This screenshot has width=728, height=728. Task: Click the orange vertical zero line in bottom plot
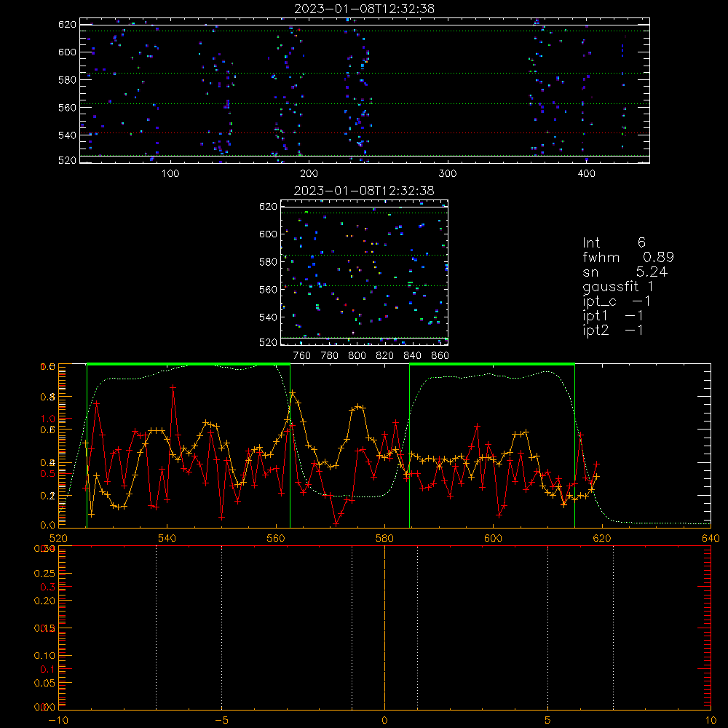pyautogui.click(x=384, y=628)
